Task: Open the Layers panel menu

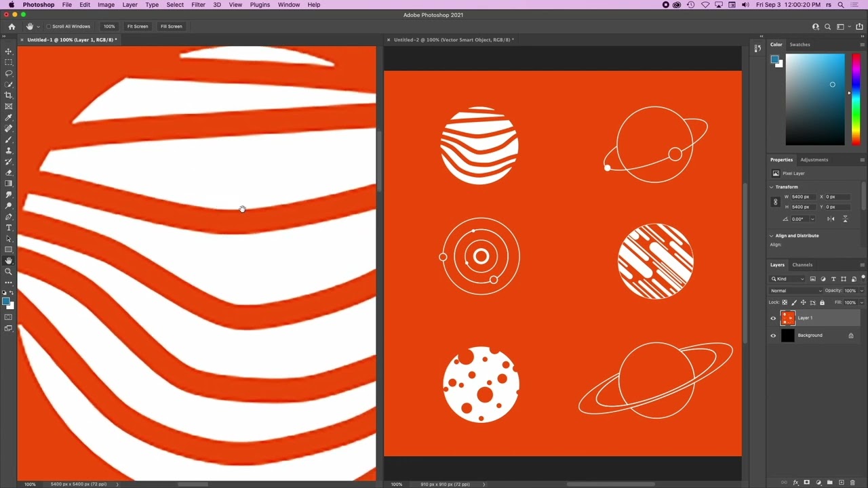Action: point(862,265)
